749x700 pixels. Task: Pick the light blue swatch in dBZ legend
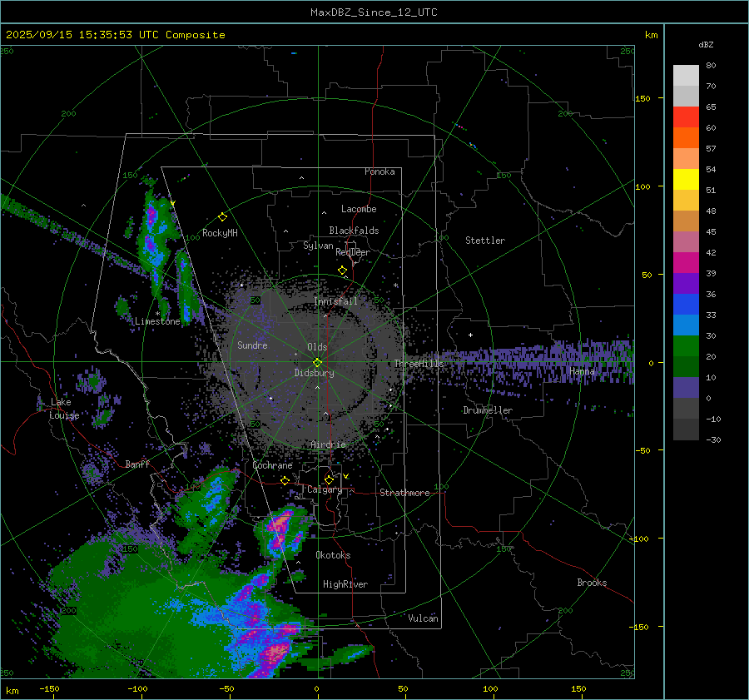click(x=686, y=325)
